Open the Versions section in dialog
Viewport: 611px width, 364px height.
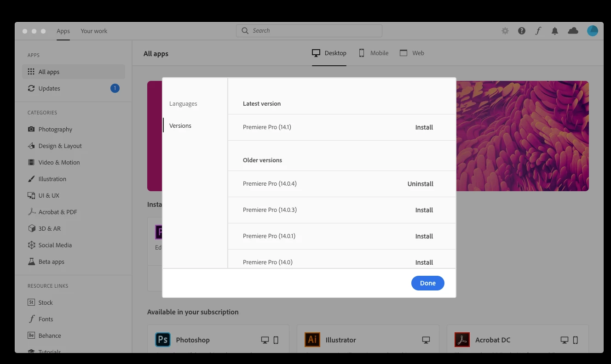[180, 125]
